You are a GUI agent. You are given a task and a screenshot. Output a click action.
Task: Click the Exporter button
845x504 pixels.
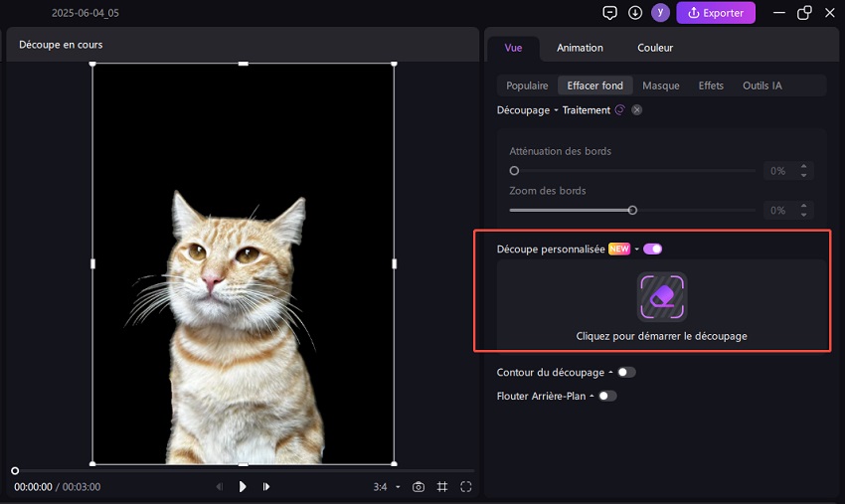coord(716,13)
